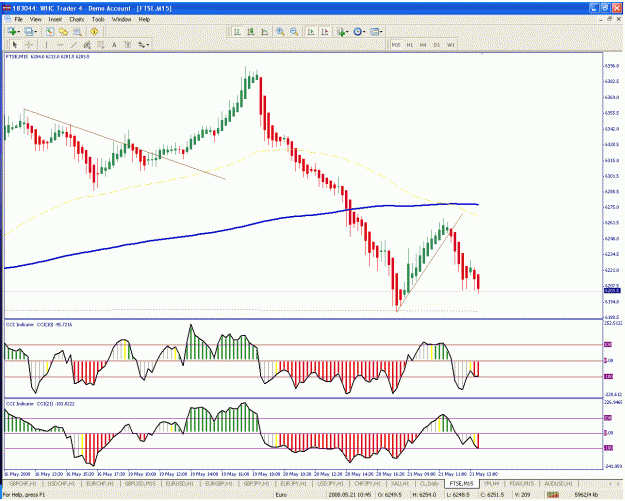Select the text 'A' tool
The width and height of the screenshot is (625, 501).
(114, 45)
